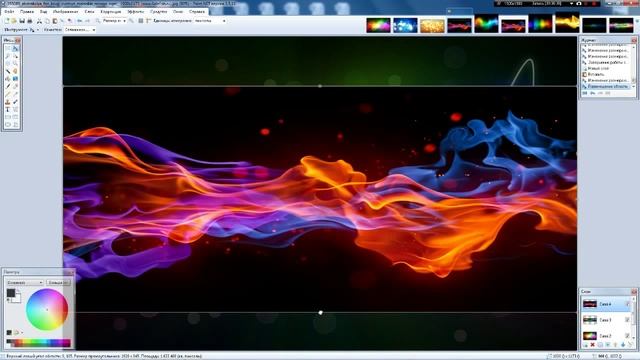Toggle visibility checkbox of Слой 2

[x=627, y=336]
